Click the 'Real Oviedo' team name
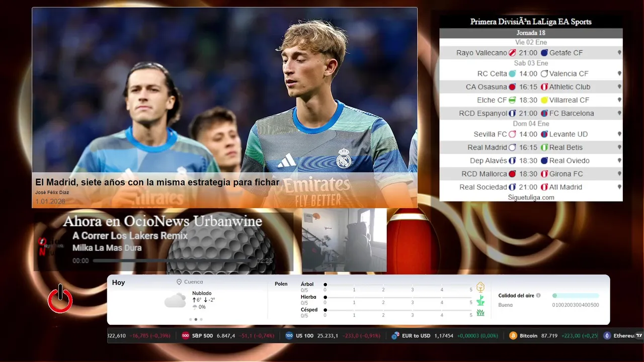Screen dimensions: 644x362 [x=570, y=161]
